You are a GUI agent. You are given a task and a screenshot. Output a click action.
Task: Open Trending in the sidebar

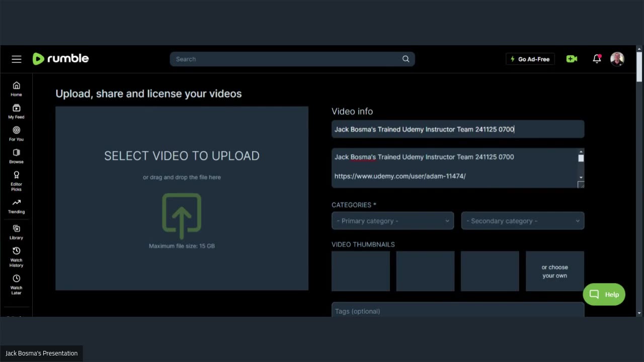pyautogui.click(x=16, y=206)
